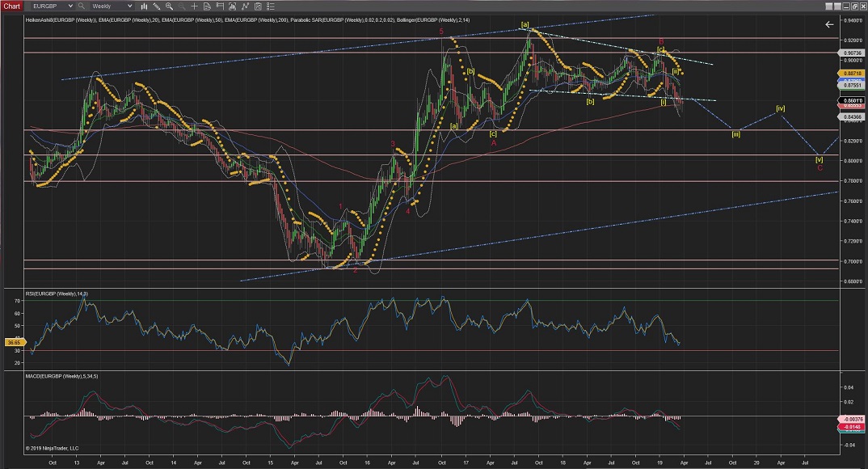Click the © 2019 NinjaTrader, LLC text
The height and width of the screenshot is (469, 868).
(x=52, y=449)
